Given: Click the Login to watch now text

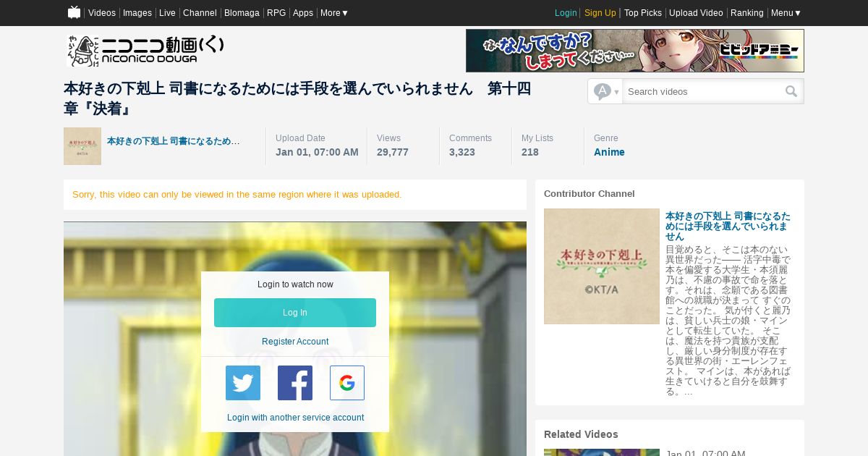Looking at the screenshot, I should 295,284.
